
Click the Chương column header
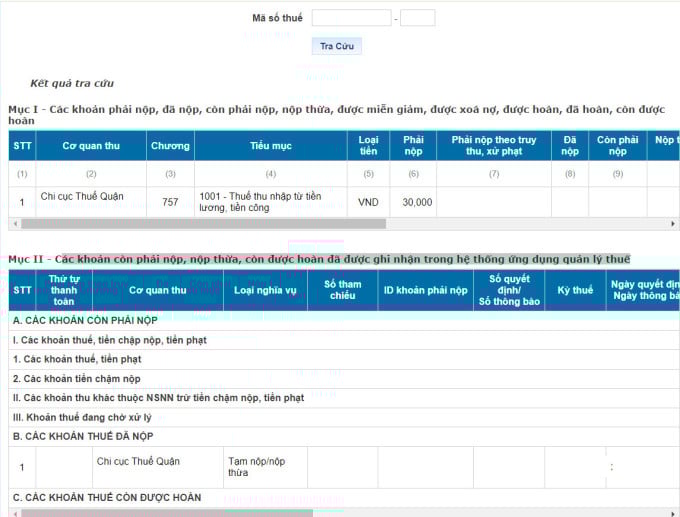[x=170, y=146]
